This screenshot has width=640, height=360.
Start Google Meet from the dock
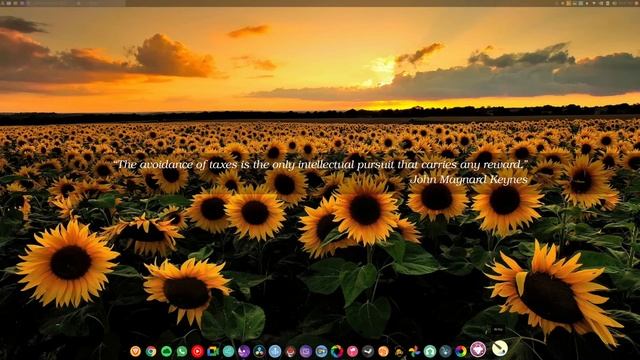pos(213,351)
